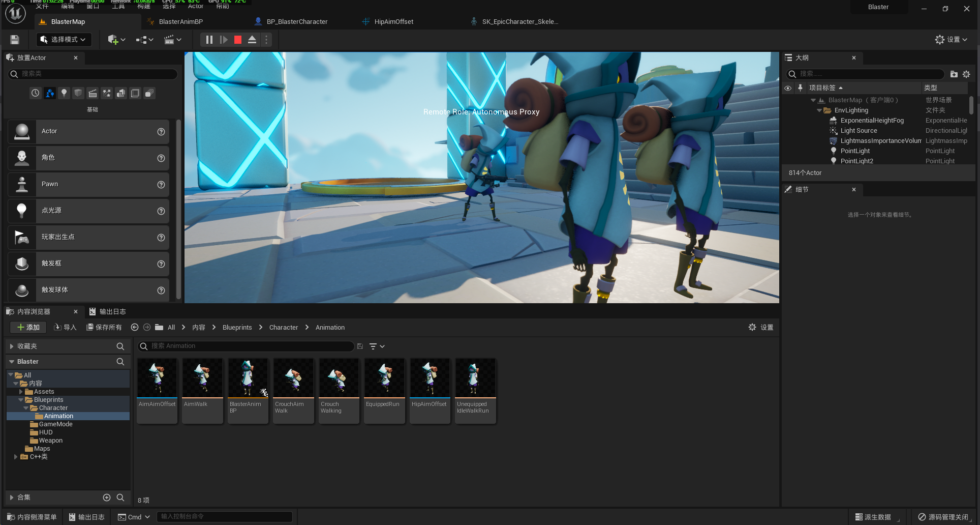Image resolution: width=980 pixels, height=525 pixels.
Task: Sort the outliner by 项目标签 column
Action: [x=864, y=88]
